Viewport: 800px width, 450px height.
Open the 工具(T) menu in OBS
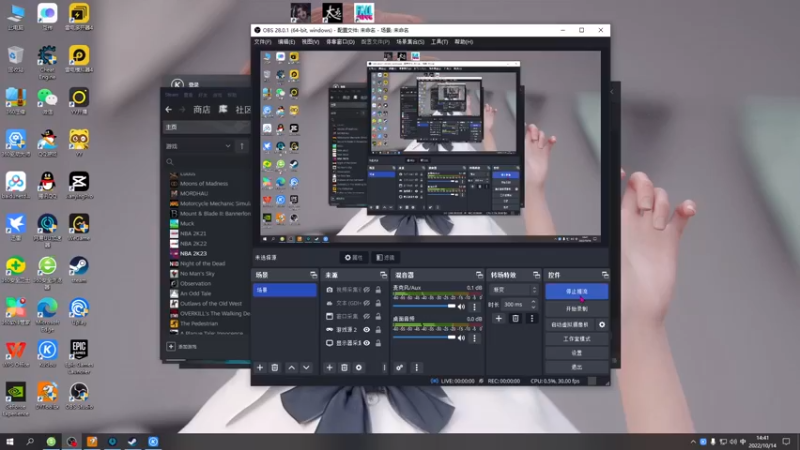coord(439,42)
